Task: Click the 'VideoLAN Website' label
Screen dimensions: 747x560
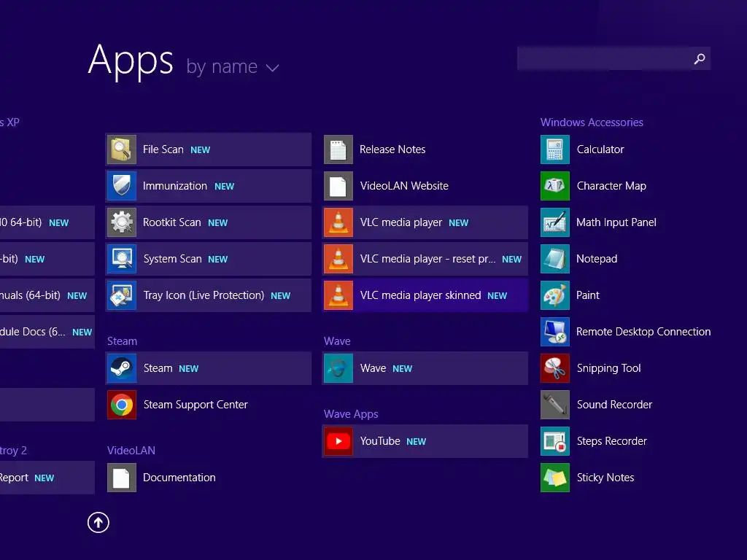Action: tap(404, 186)
